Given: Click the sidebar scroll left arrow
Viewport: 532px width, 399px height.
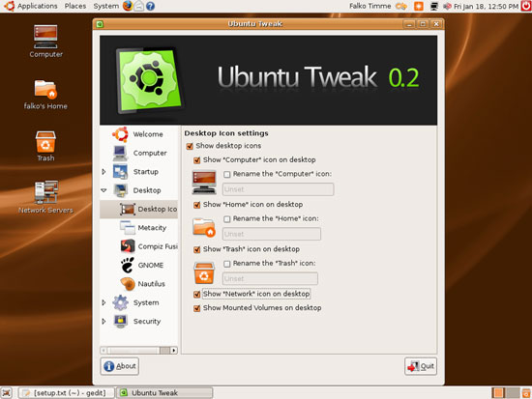Looking at the screenshot, I should pyautogui.click(x=103, y=350).
